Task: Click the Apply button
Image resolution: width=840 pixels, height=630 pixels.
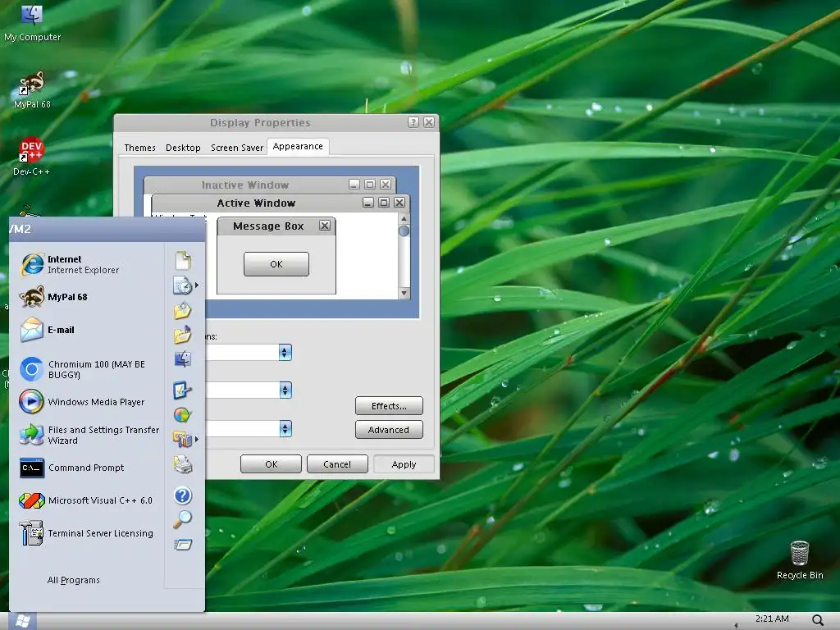Action: tap(404, 464)
